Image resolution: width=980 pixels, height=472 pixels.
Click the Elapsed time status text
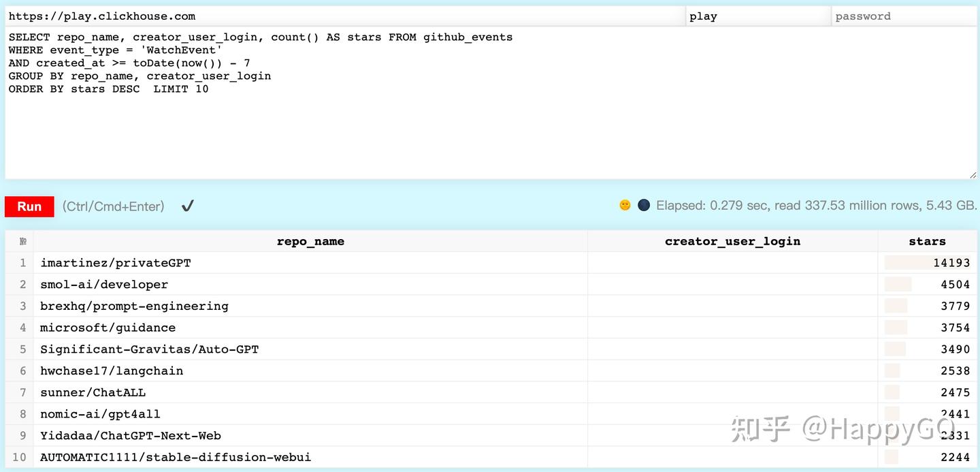[x=817, y=205]
